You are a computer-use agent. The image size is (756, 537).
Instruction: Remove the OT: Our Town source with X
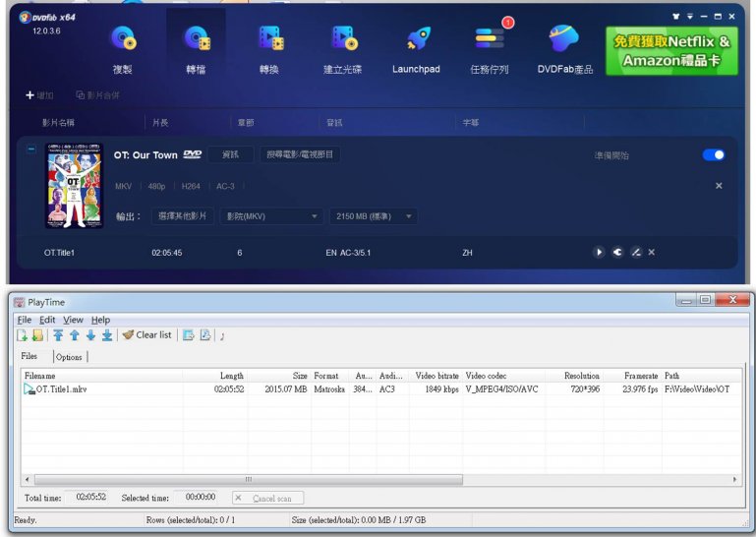[719, 186]
